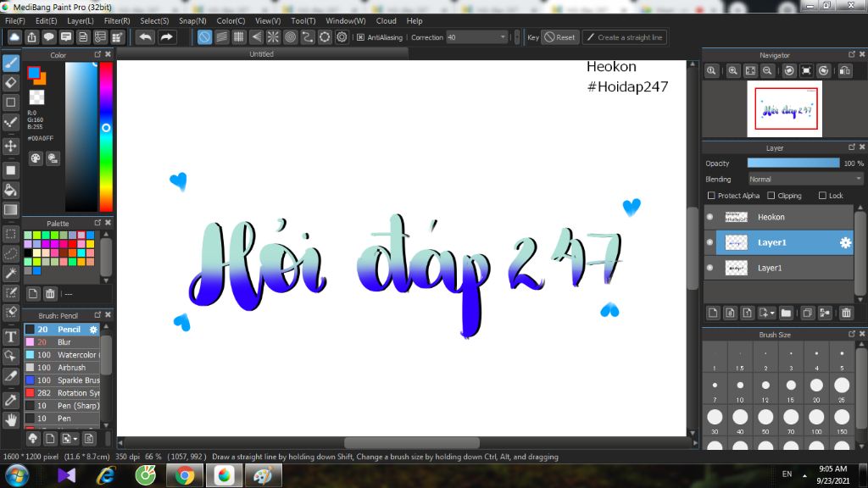Screen dimensions: 868x488
Task: Pick foreground color swatch
Action: [34, 73]
